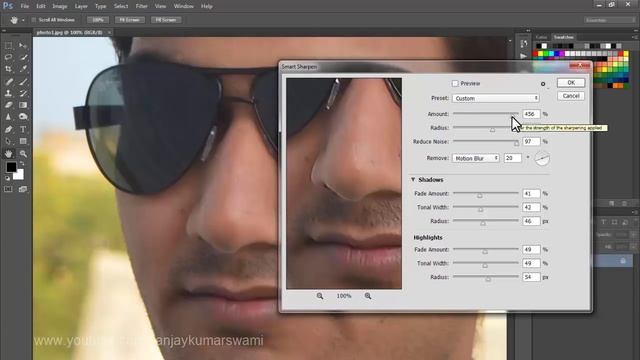
Task: Enable the Preview checkbox
Action: pos(455,83)
